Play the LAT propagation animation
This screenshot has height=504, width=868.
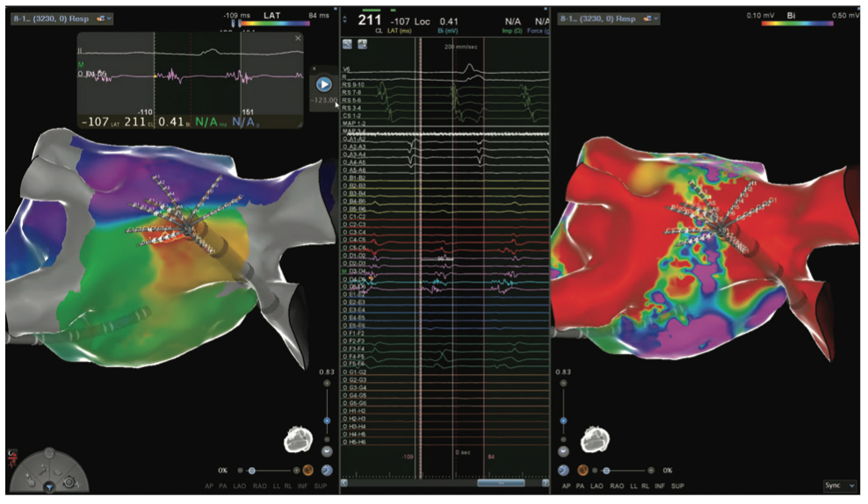pyautogui.click(x=324, y=84)
